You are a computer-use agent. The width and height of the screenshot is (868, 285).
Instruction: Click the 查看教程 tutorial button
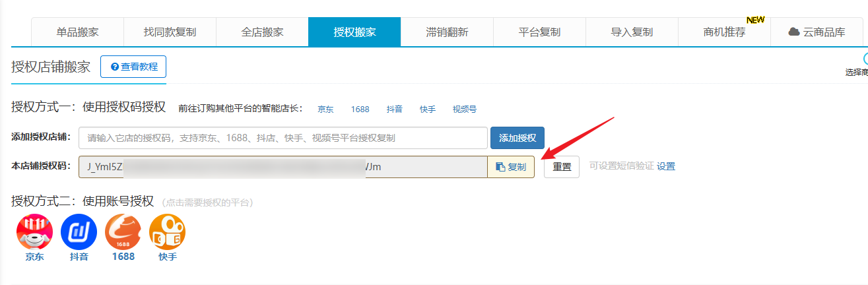[x=133, y=67]
